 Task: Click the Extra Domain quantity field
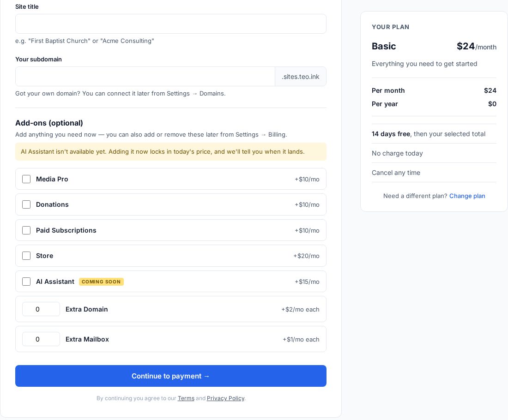pyautogui.click(x=41, y=309)
